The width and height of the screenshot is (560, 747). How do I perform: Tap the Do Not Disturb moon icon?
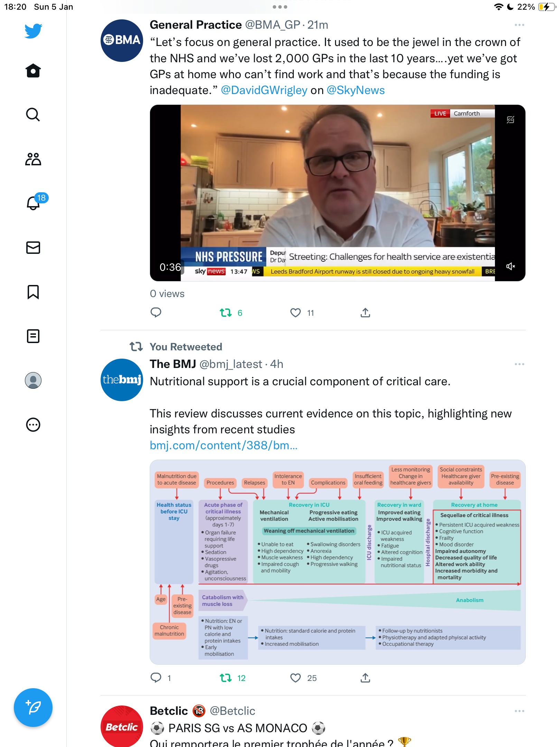coord(510,7)
